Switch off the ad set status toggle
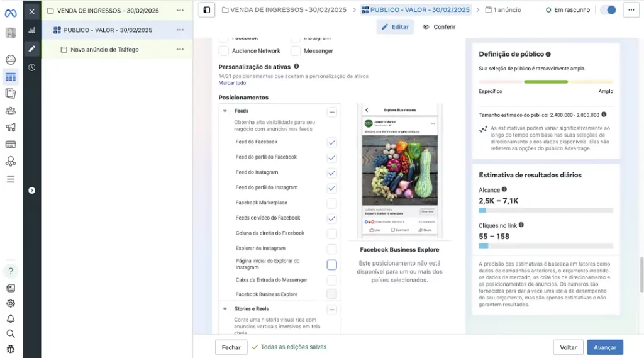 click(x=608, y=10)
